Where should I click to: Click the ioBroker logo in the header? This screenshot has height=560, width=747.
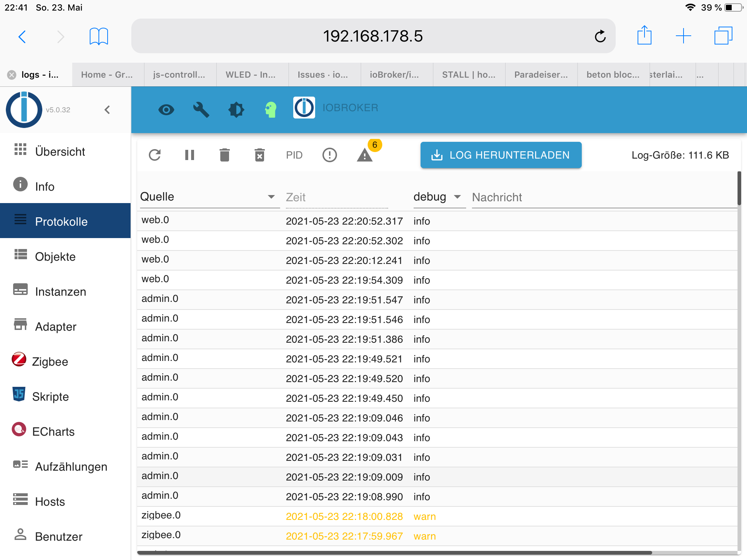click(x=304, y=108)
